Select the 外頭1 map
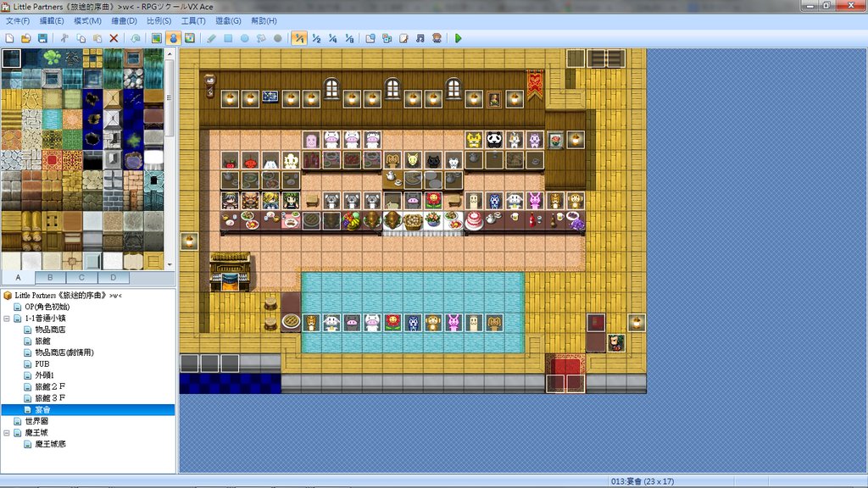 coord(44,375)
